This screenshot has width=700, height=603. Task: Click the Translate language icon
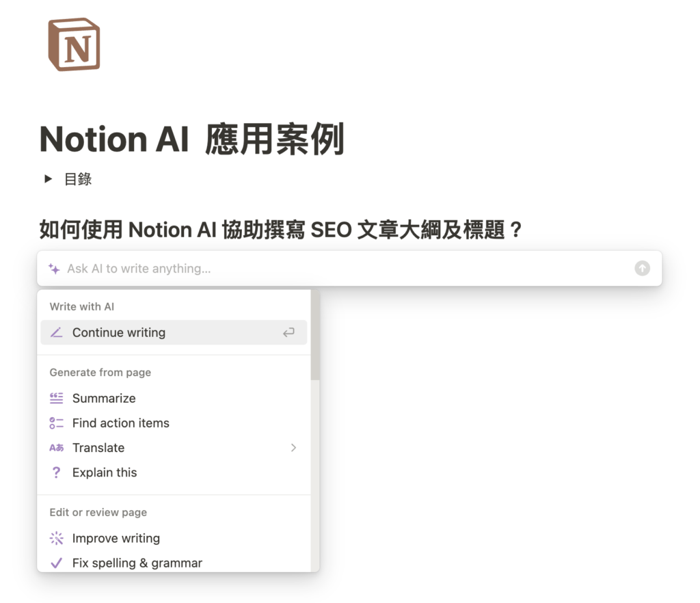(x=56, y=448)
